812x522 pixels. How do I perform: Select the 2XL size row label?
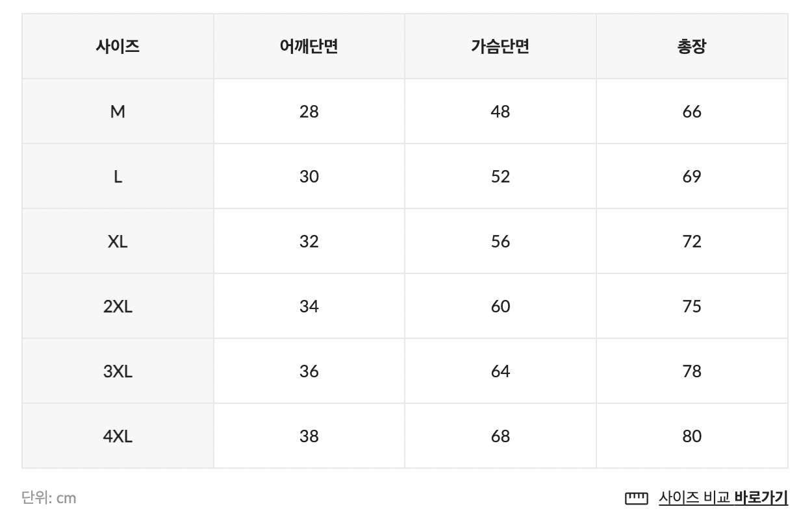118,306
